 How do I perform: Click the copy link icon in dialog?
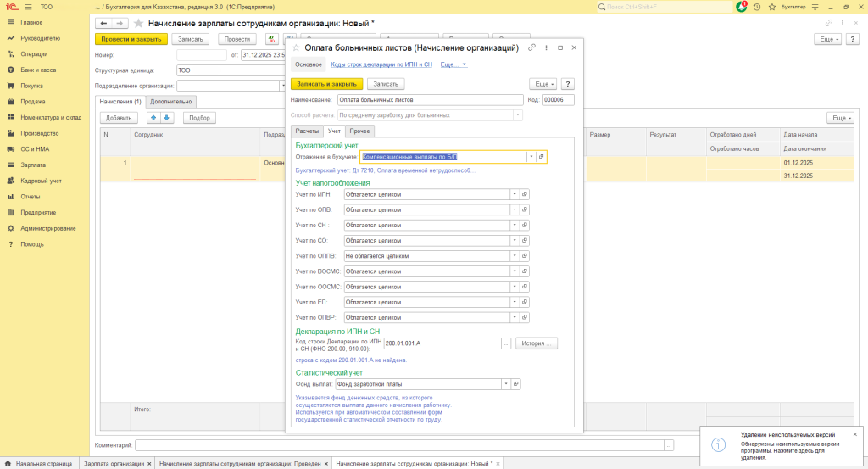click(x=531, y=48)
